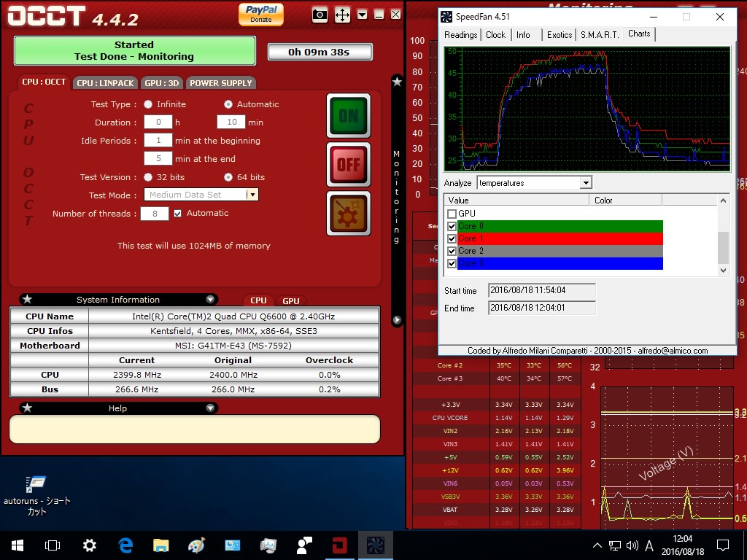The image size is (747, 560).
Task: Click the star icon beside Help
Action: (27, 408)
